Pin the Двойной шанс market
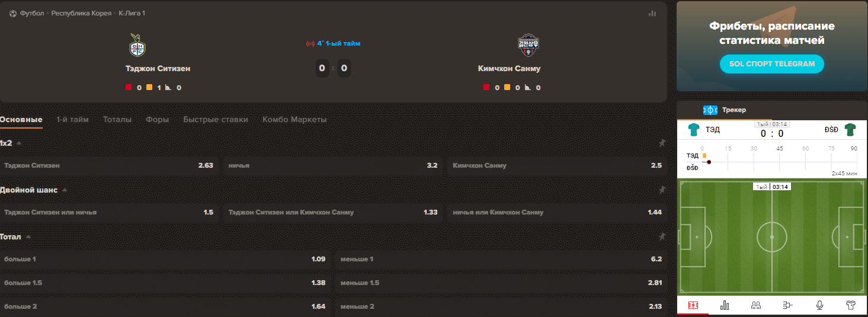 [662, 190]
